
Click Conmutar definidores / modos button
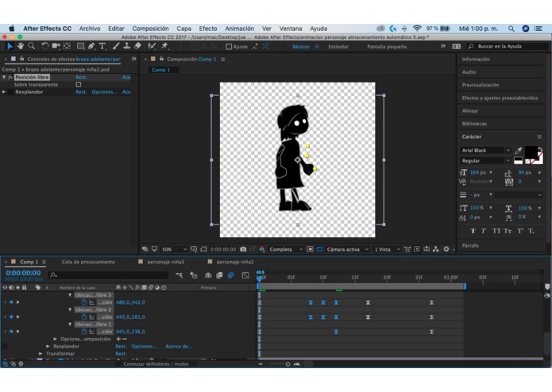pos(156,364)
